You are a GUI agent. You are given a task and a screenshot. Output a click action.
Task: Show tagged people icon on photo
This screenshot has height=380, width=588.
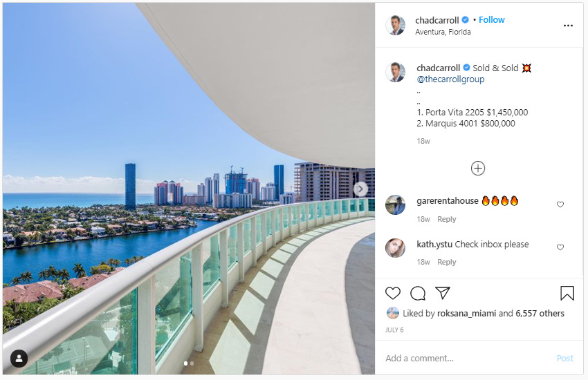coord(19,359)
